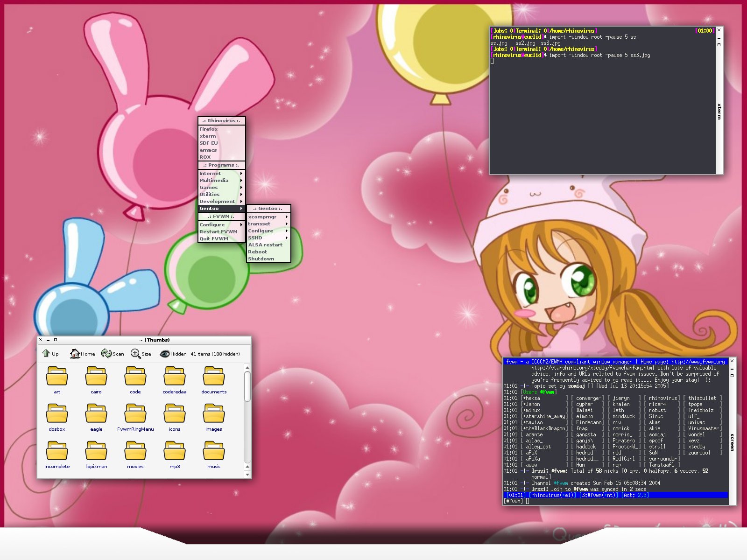This screenshot has width=747, height=560.
Task: Launch Firefox from the Rhinovirus menu
Action: click(222, 129)
